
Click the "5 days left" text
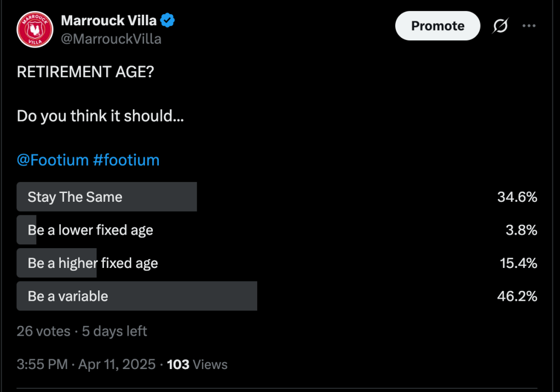[114, 331]
